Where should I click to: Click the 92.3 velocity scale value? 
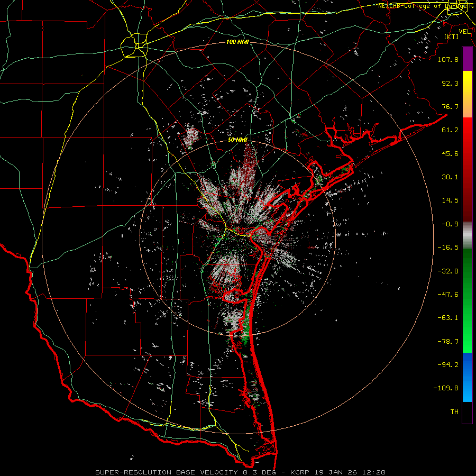click(x=450, y=83)
